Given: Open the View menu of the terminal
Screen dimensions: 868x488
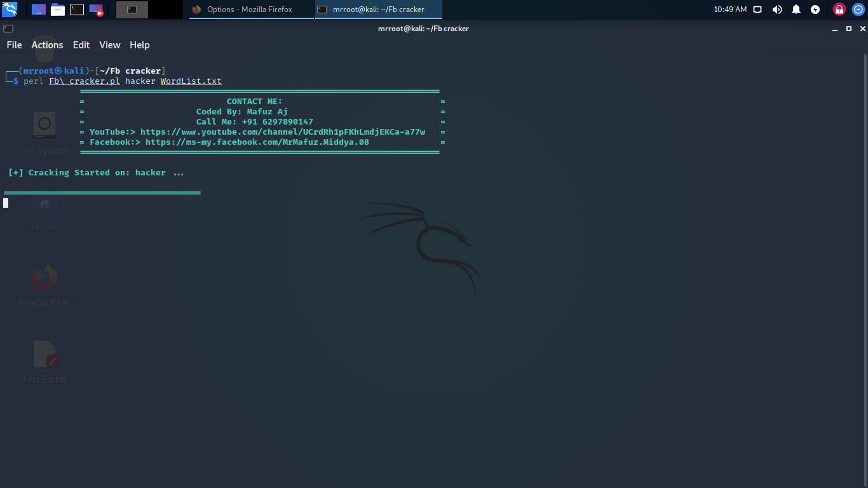Looking at the screenshot, I should (109, 45).
